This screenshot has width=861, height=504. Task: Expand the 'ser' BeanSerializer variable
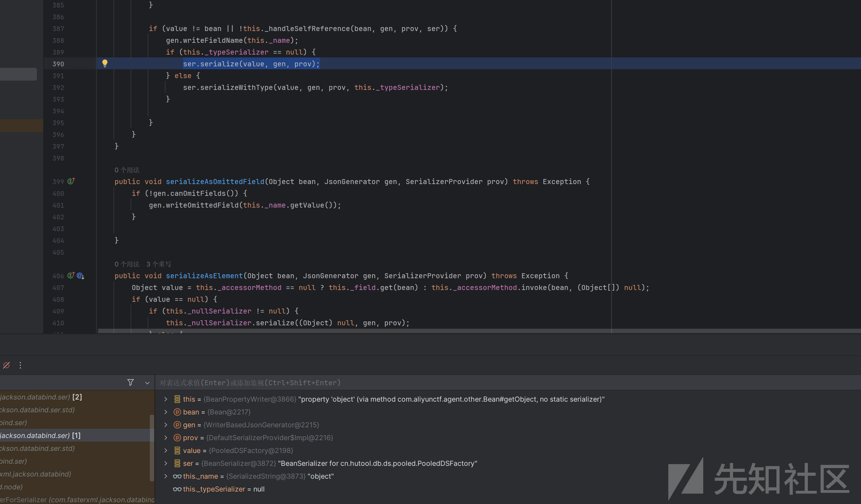[166, 463]
